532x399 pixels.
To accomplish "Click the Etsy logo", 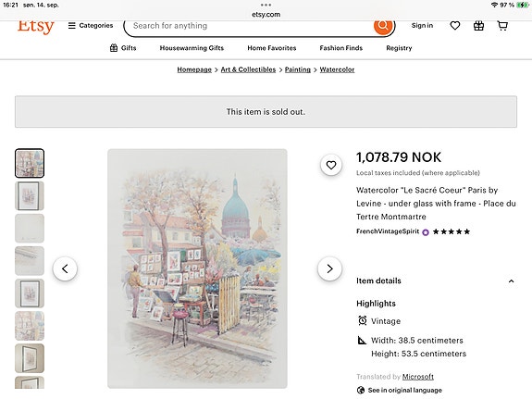I will click(x=36, y=26).
